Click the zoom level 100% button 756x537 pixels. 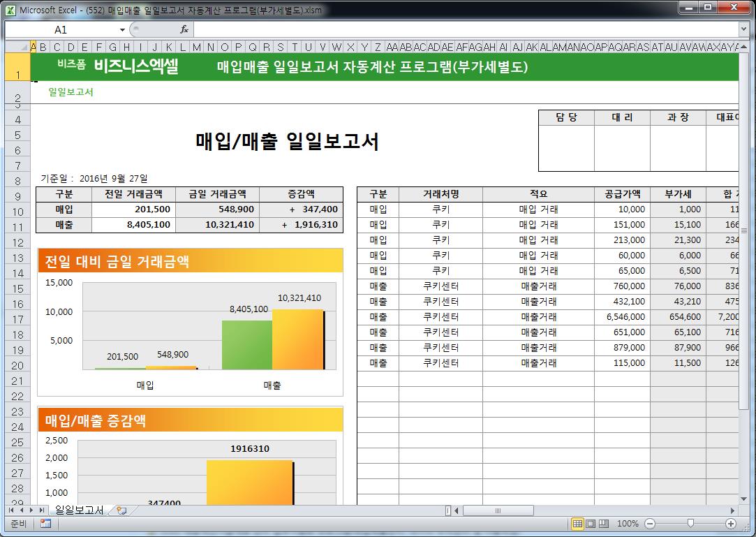coord(628,524)
